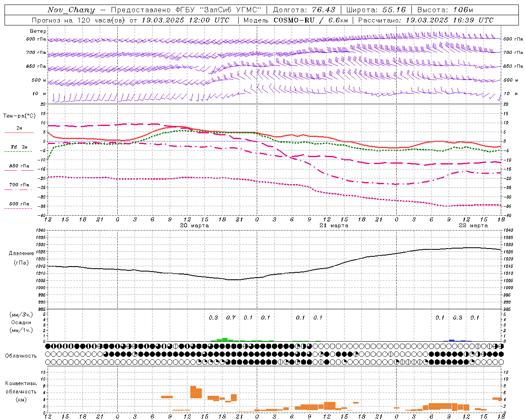Click the '10 м' wind level label at left

pos(39,94)
